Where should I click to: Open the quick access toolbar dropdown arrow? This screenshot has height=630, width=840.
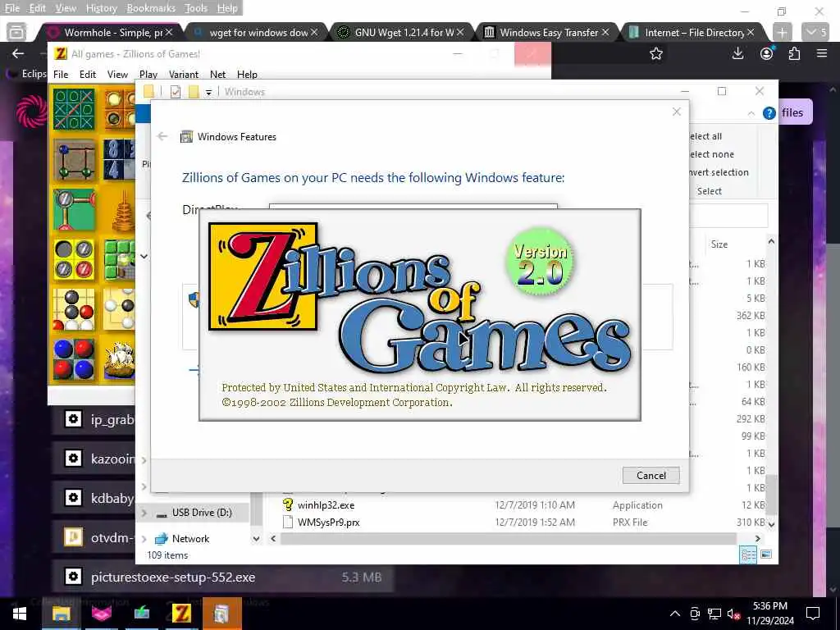click(208, 92)
